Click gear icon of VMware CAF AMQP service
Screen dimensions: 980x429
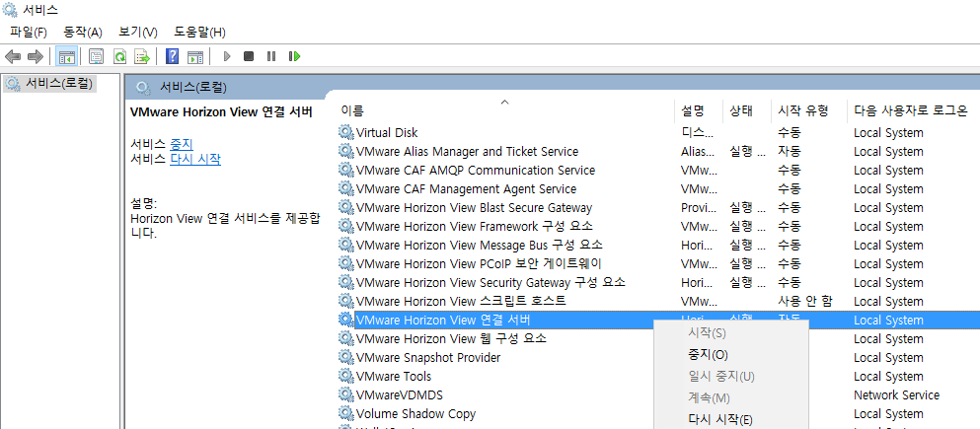(x=345, y=170)
